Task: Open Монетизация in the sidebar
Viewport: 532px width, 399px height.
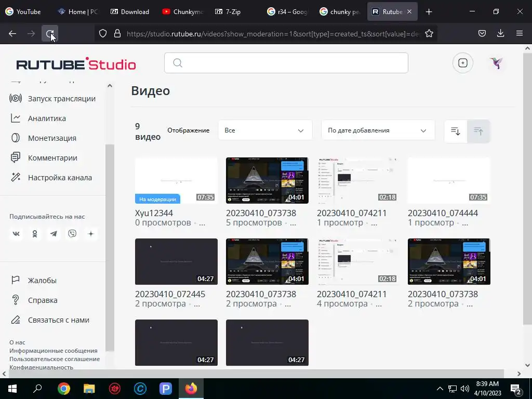Action: [x=43, y=138]
